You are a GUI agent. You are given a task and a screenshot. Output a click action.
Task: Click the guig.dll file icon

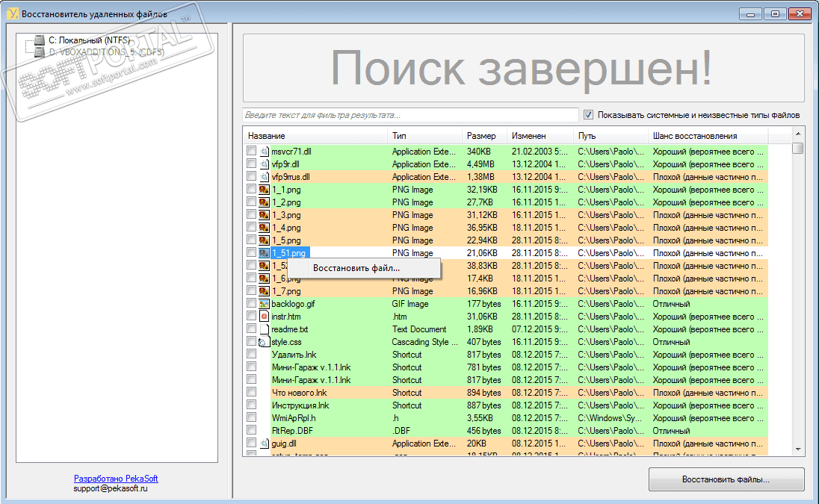tap(265, 444)
